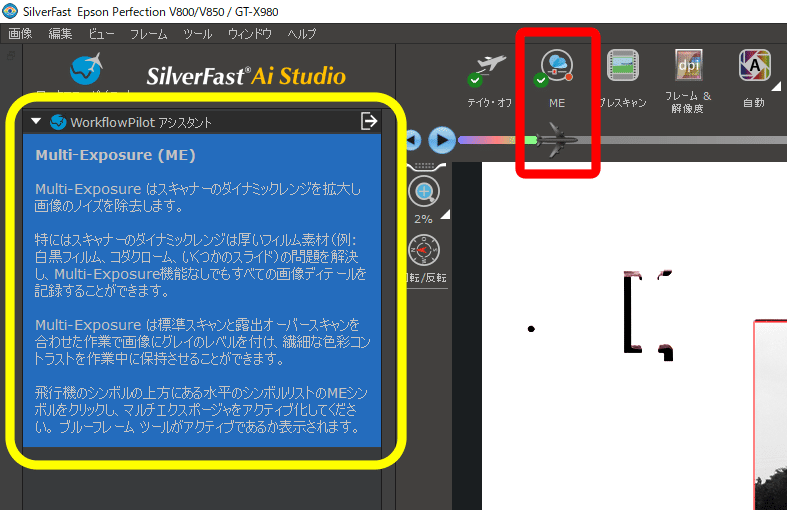Expand the 自動 tool options triangle
Viewport: 787px width, 510px height.
pyautogui.click(x=776, y=86)
